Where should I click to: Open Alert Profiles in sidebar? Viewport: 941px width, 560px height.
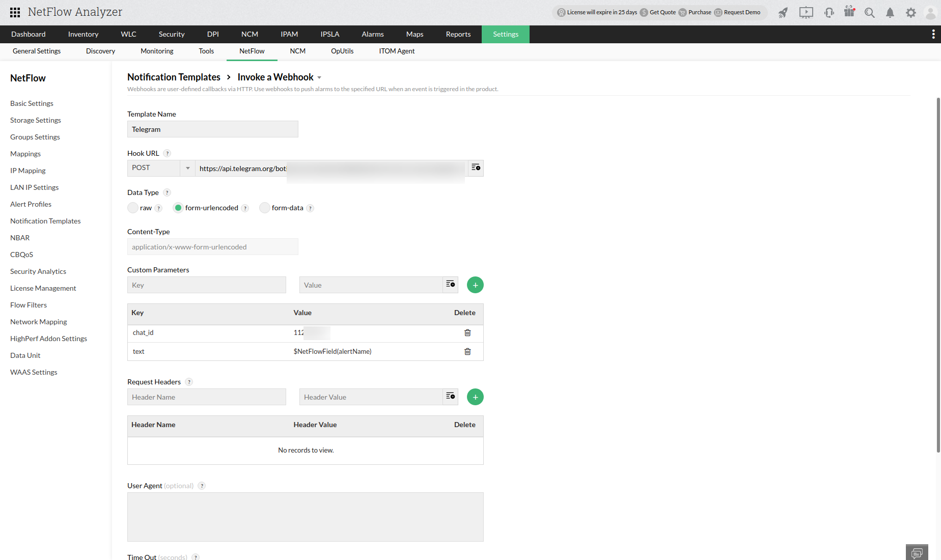(31, 204)
